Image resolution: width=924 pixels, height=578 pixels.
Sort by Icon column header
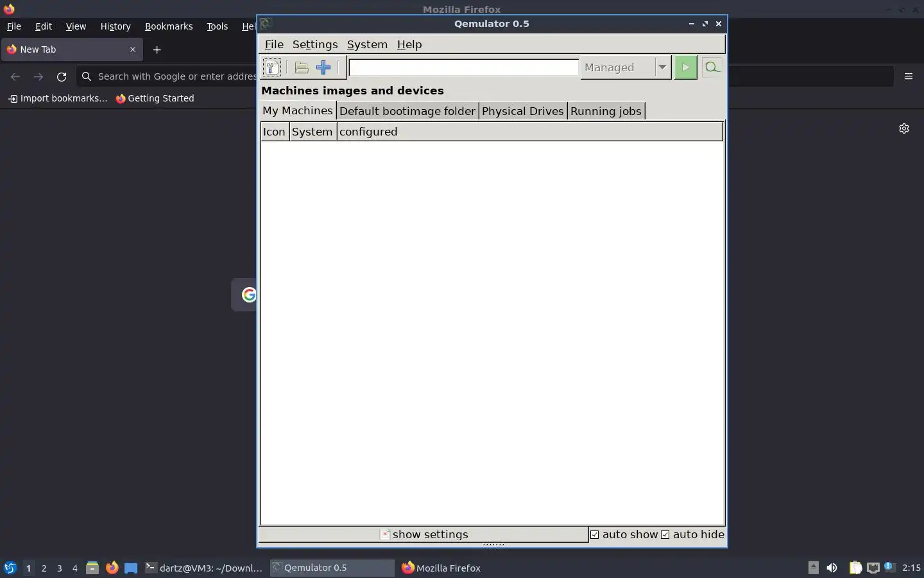[x=275, y=132]
